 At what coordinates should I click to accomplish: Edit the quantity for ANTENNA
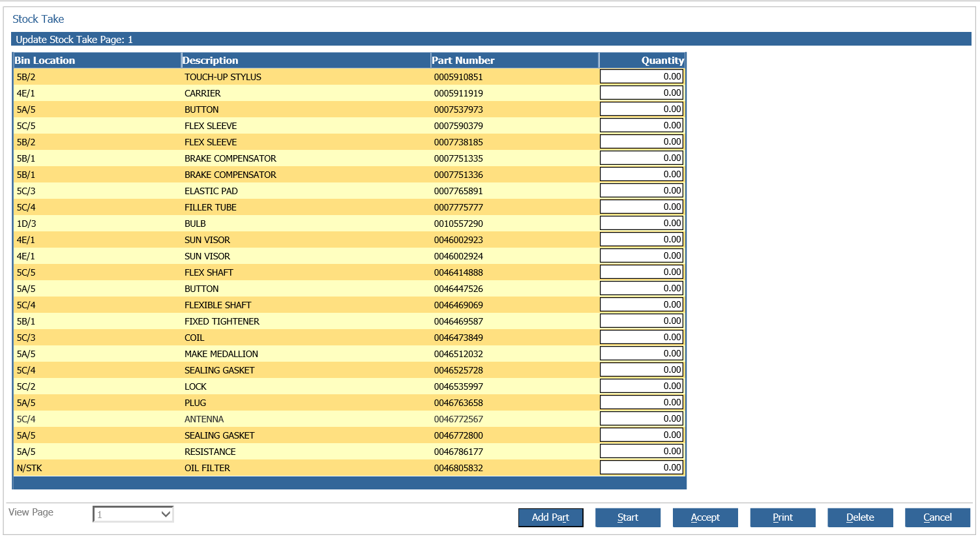[x=642, y=418]
